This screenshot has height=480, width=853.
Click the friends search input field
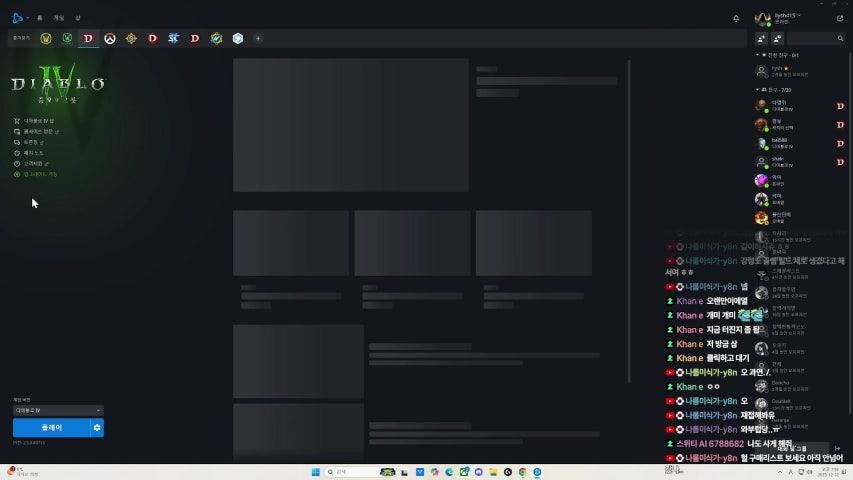(812, 38)
